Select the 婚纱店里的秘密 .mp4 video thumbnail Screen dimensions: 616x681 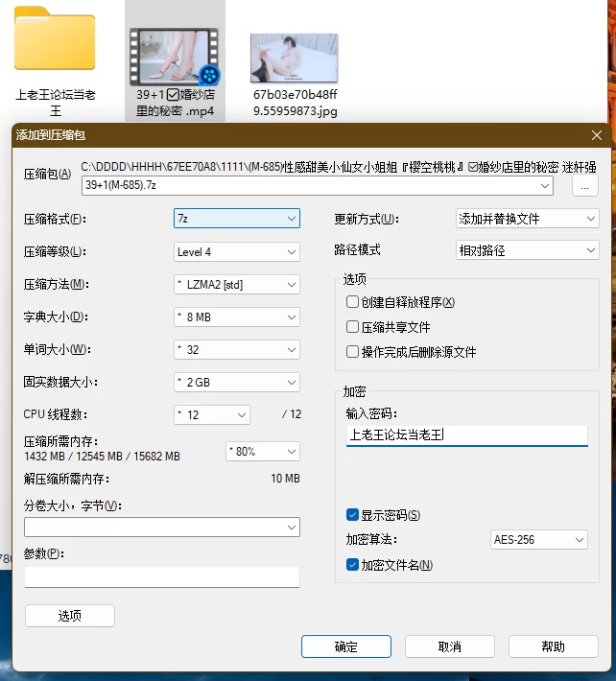(x=175, y=57)
